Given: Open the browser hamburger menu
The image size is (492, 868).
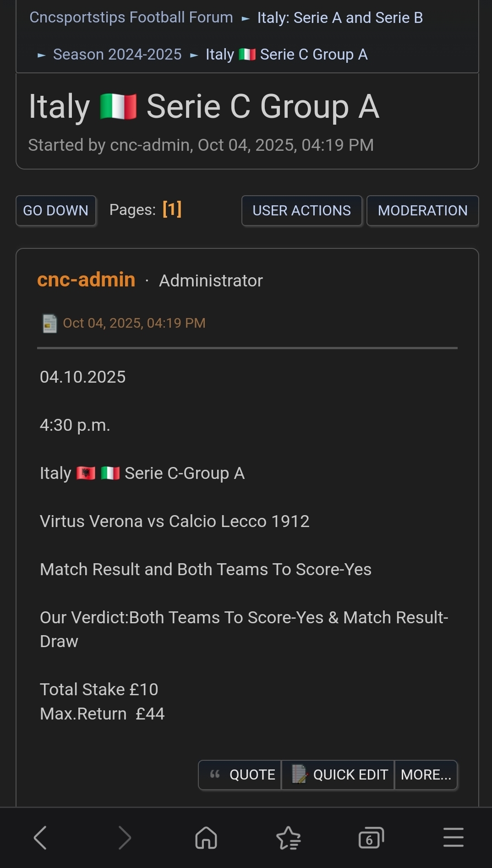Looking at the screenshot, I should tap(453, 838).
